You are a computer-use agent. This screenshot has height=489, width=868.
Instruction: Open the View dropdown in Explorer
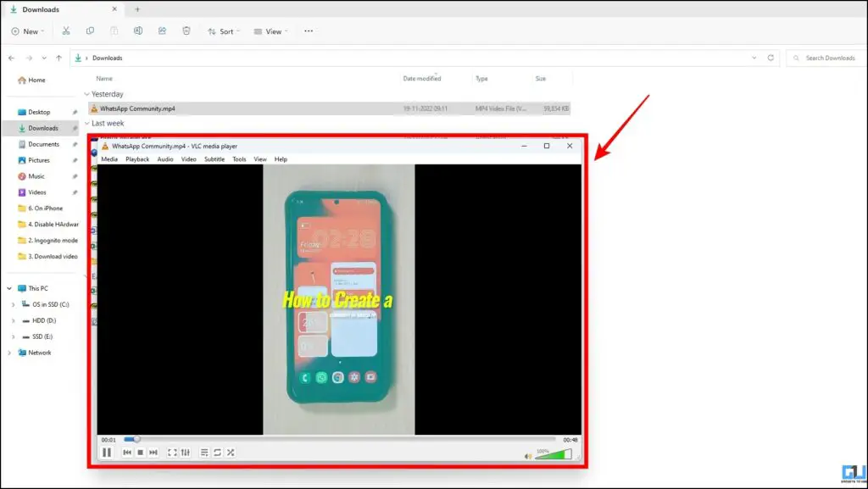click(x=270, y=31)
